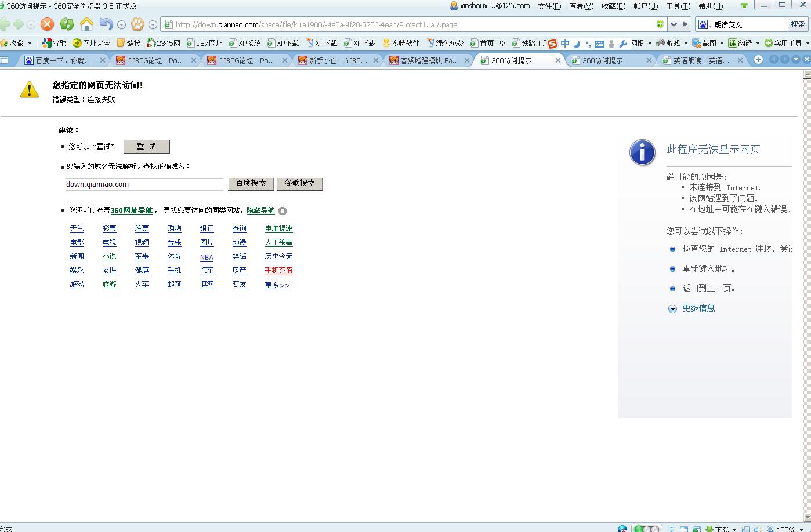Click the globe first-aid icon in status bar
The width and height of the screenshot is (811, 532).
point(622,529)
